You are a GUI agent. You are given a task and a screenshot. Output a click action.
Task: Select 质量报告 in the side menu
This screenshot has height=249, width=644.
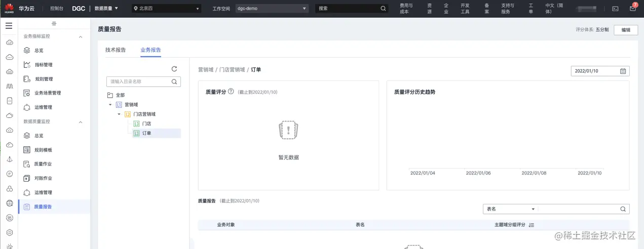[54, 206]
